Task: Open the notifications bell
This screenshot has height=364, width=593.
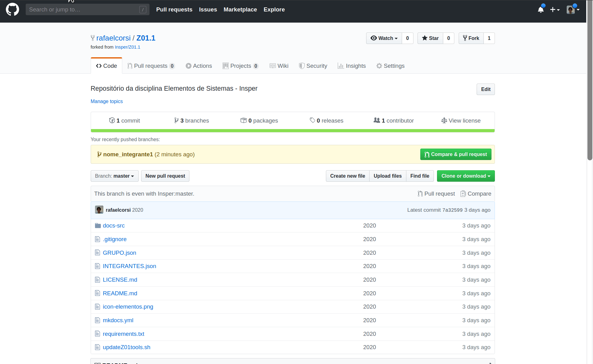Action: pos(541,10)
